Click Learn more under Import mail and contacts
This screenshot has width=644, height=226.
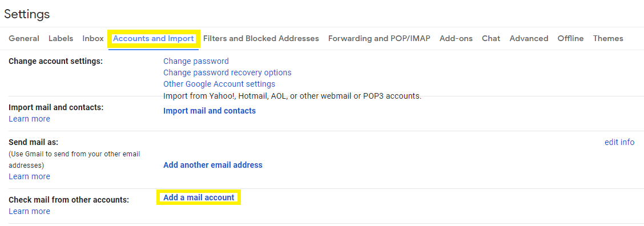click(29, 119)
